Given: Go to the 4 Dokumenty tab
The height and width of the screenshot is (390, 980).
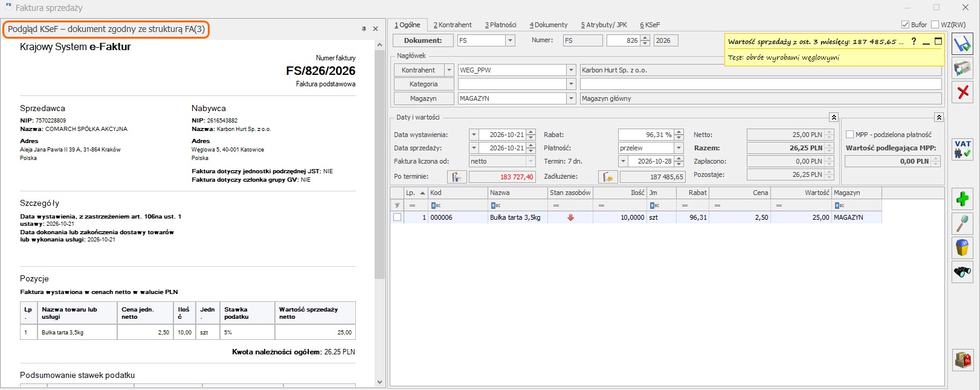Looking at the screenshot, I should point(549,25).
